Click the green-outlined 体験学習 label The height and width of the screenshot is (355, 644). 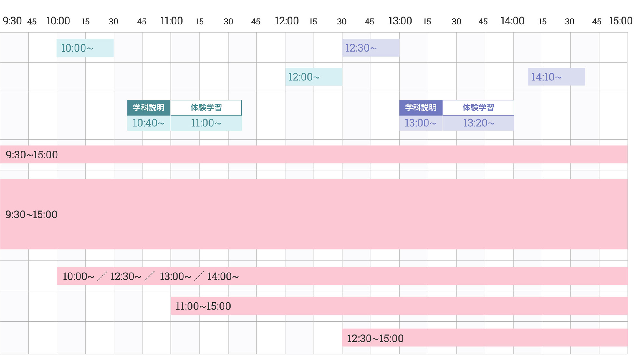pyautogui.click(x=206, y=108)
